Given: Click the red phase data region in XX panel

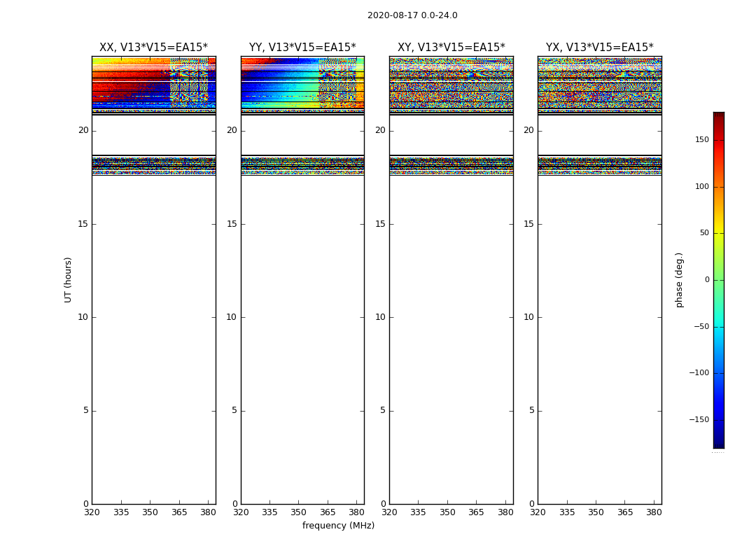Looking at the screenshot, I should pyautogui.click(x=126, y=87).
